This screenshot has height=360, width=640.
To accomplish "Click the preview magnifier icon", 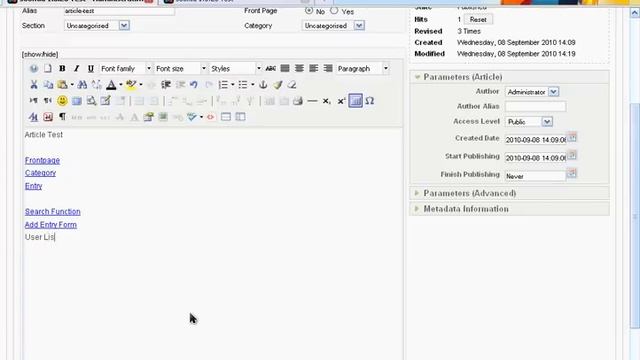I will coord(91,101).
